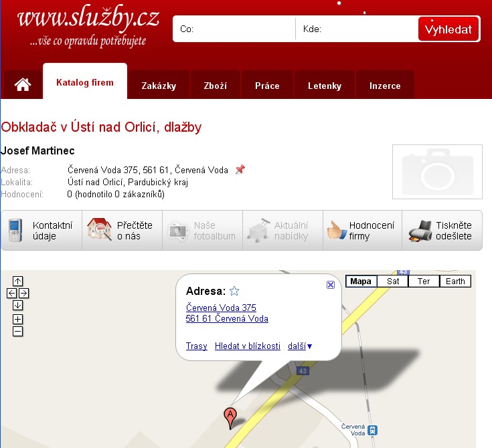Click the printer icon
Image resolution: width=492 pixels, height=448 pixels.
[420, 231]
